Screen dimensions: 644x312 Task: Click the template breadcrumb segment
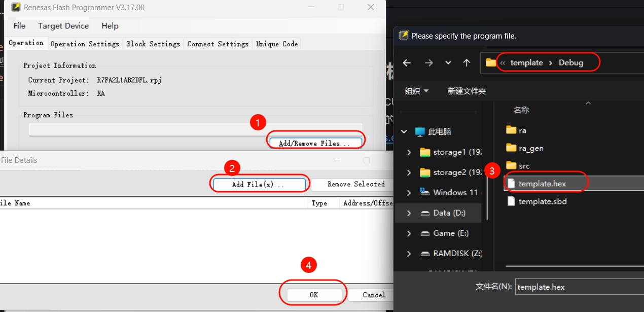click(526, 62)
